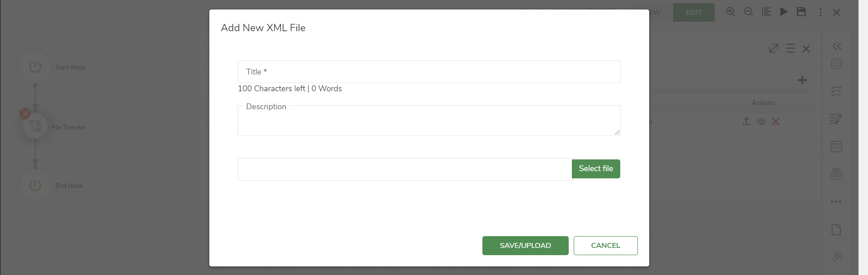The height and width of the screenshot is (275, 868).
Task: Open the mail panel in the sidebar
Action: click(836, 174)
